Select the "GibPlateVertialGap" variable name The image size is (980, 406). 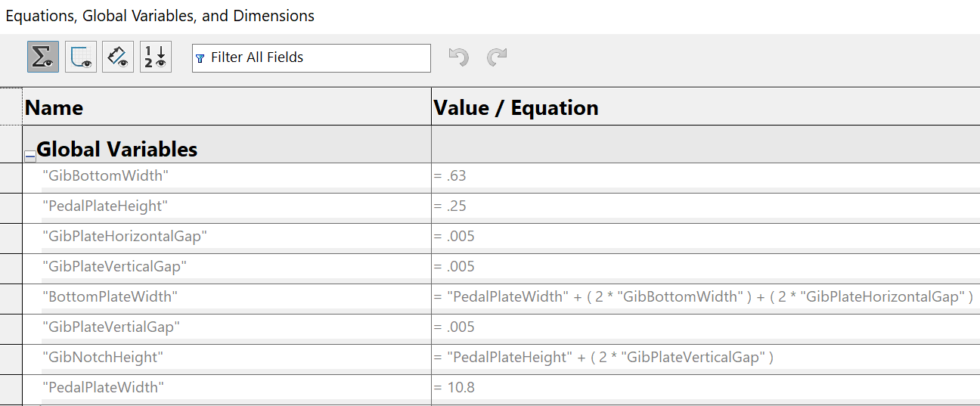(111, 327)
